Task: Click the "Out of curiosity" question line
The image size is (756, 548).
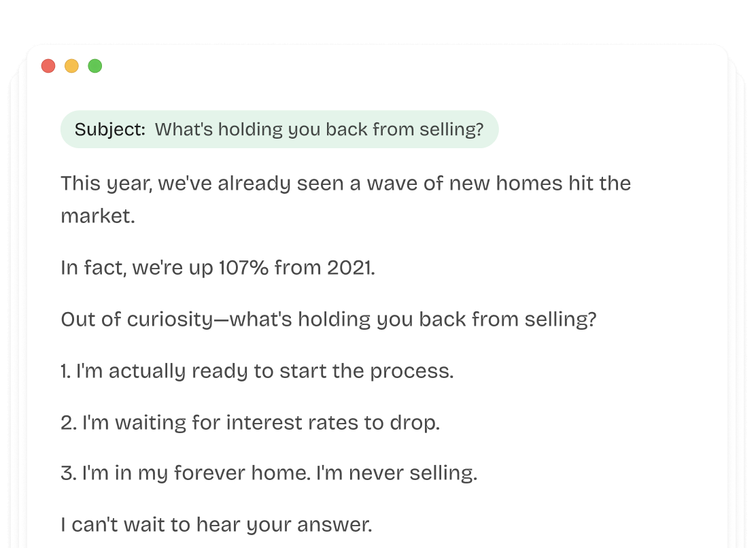Action: (328, 320)
